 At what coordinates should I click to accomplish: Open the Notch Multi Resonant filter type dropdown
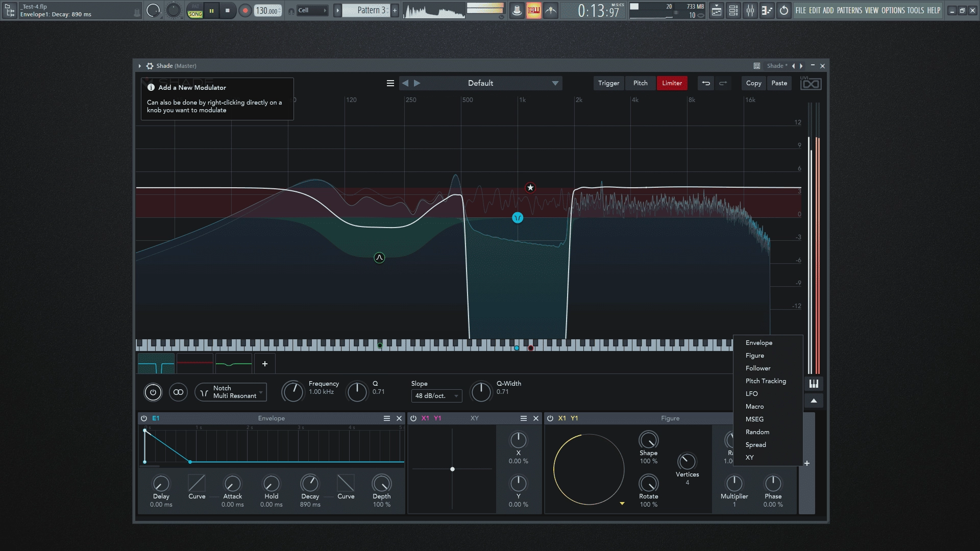pos(231,392)
